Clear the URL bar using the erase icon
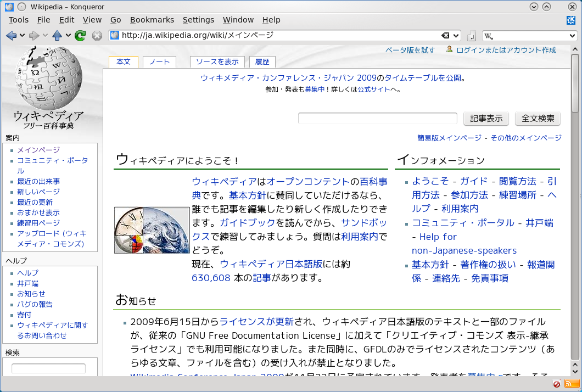This screenshot has height=392, width=582. coord(446,36)
